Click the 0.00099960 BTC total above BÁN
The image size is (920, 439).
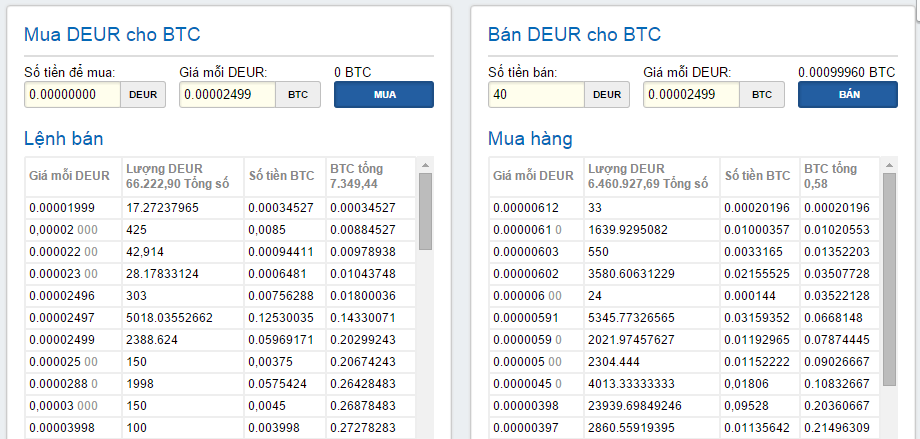(846, 72)
